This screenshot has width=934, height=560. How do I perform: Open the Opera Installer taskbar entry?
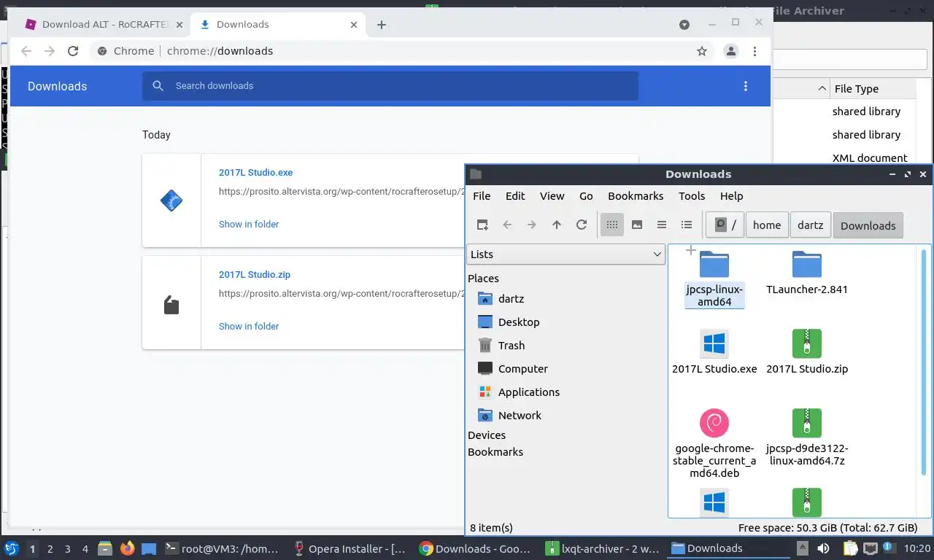point(350,548)
